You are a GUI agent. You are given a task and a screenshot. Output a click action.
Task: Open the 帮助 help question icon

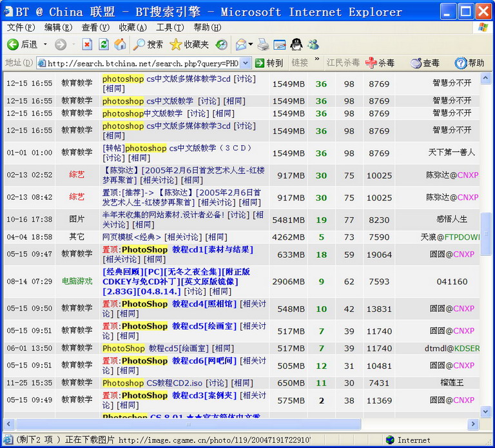(x=469, y=63)
